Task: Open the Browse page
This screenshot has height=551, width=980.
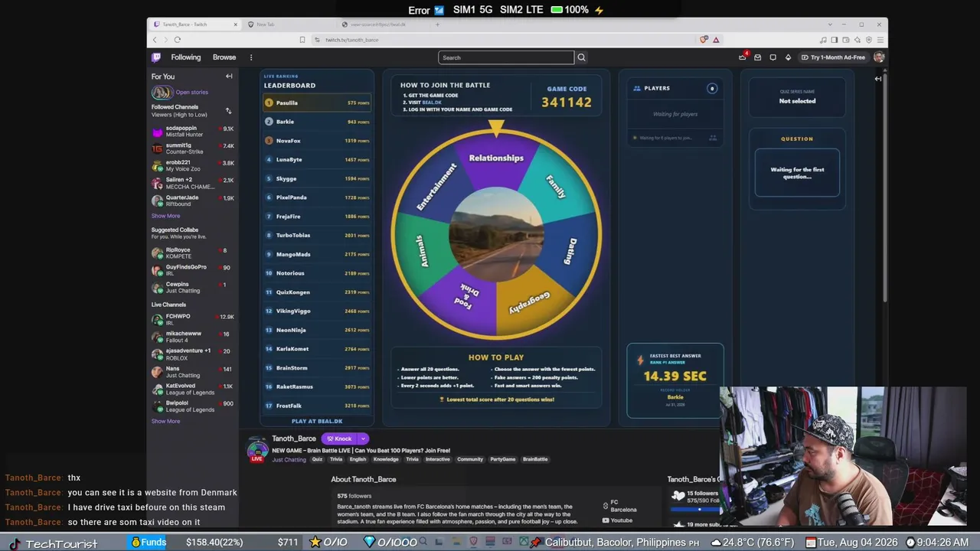Action: coord(224,57)
